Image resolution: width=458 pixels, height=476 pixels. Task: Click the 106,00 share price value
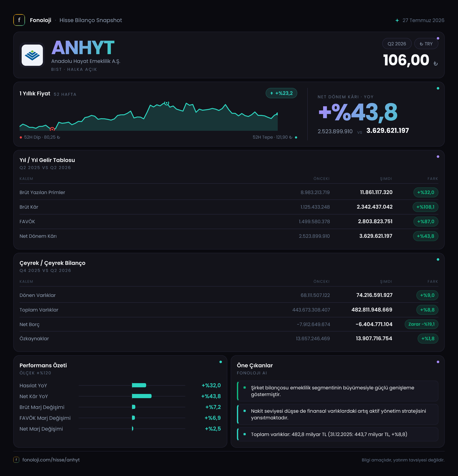coord(406,60)
